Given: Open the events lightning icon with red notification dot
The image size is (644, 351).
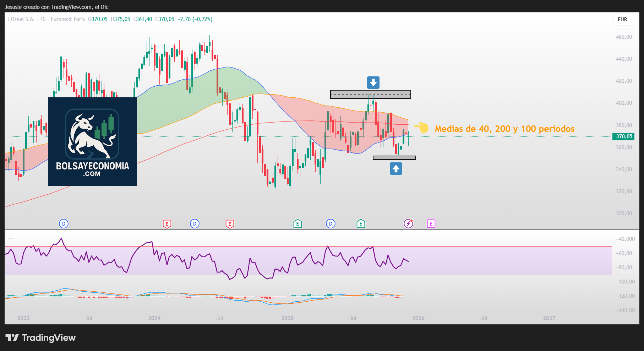Looking at the screenshot, I should [409, 223].
